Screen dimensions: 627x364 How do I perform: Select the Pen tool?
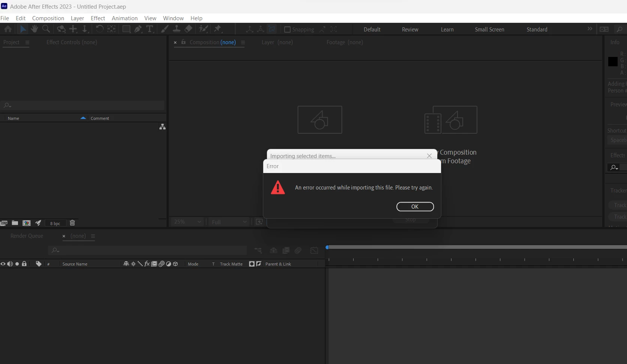click(x=138, y=29)
